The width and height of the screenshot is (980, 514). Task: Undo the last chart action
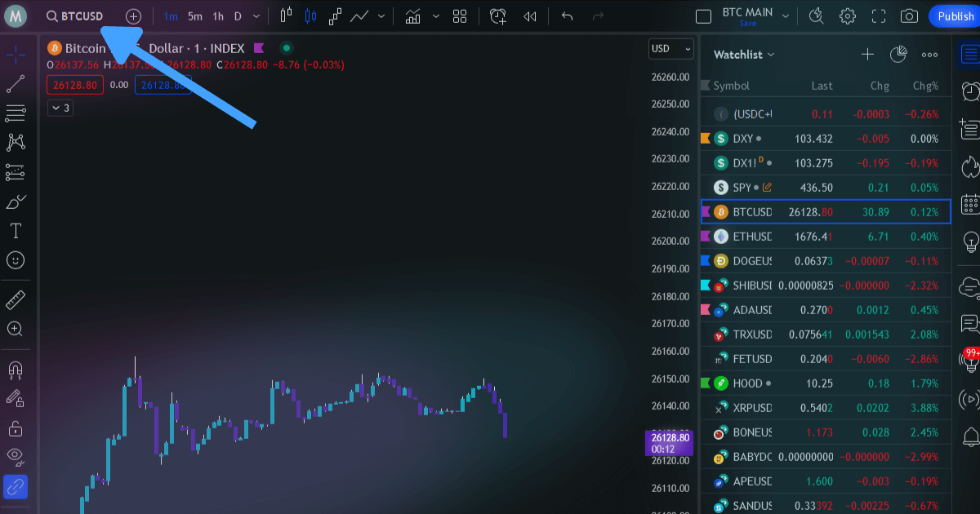click(568, 16)
